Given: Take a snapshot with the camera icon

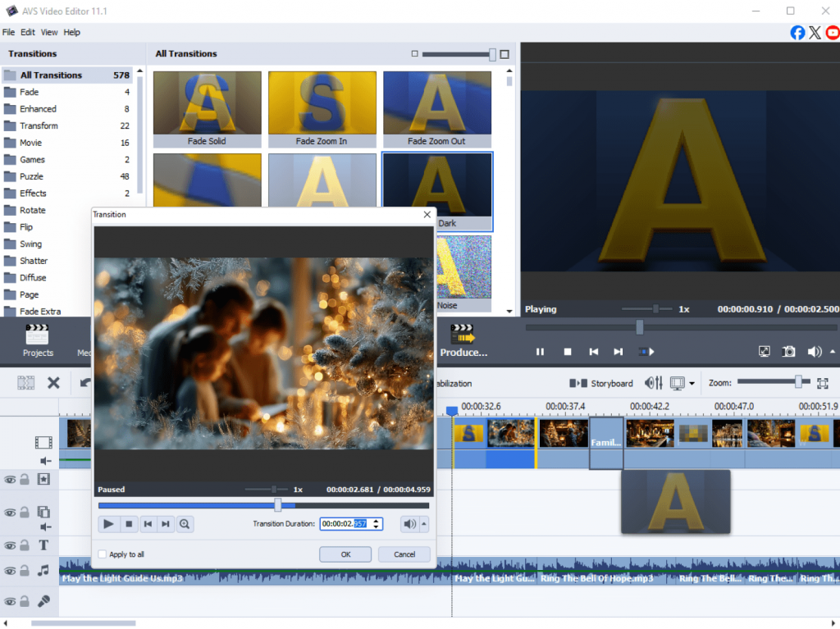Looking at the screenshot, I should click(x=788, y=351).
